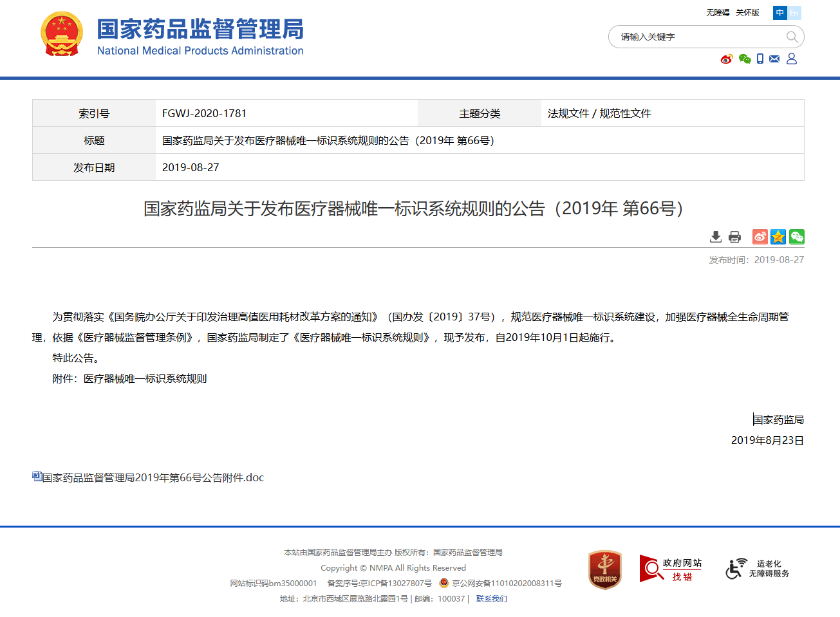Switch language to English (En)

tap(794, 13)
